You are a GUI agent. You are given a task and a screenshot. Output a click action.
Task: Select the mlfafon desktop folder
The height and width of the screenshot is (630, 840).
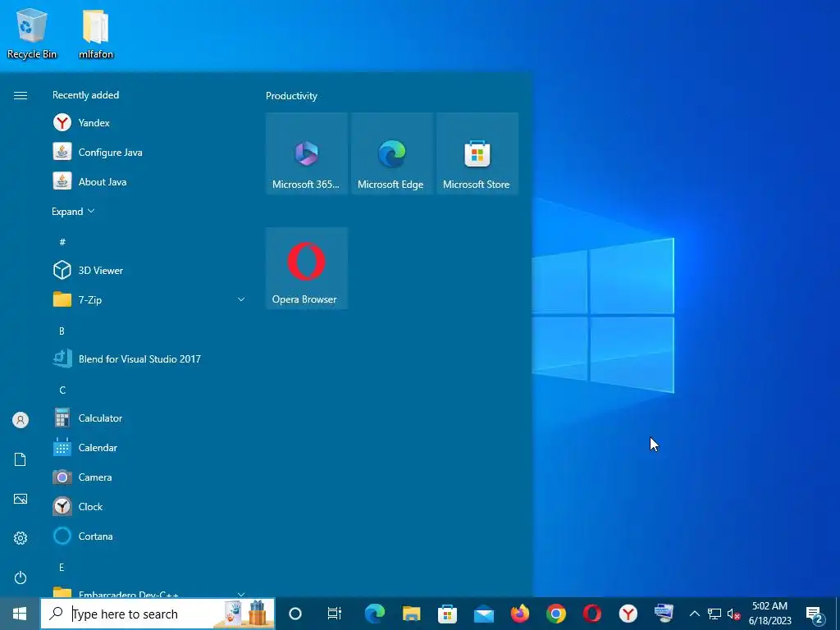tap(96, 33)
